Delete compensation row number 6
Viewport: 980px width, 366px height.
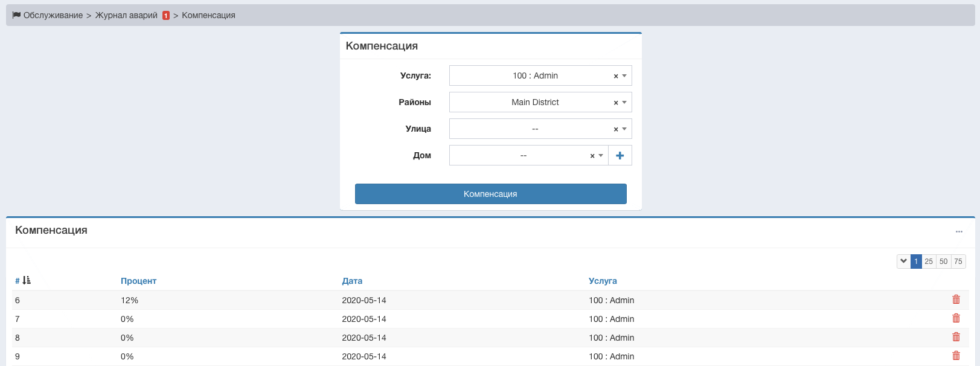pyautogui.click(x=956, y=300)
